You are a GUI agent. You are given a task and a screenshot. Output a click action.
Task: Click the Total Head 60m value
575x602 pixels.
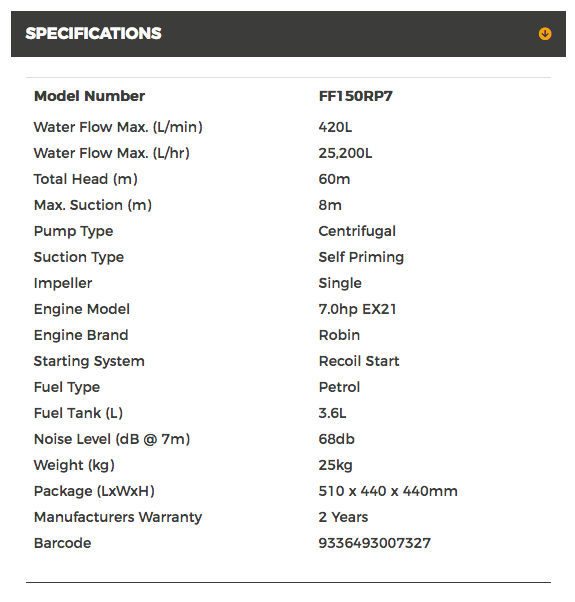pos(334,179)
